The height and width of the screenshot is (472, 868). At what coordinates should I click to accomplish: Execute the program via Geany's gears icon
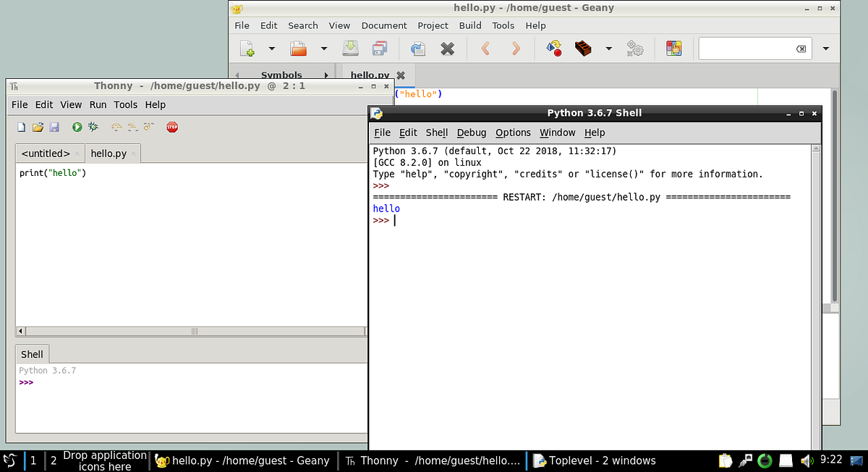[634, 49]
